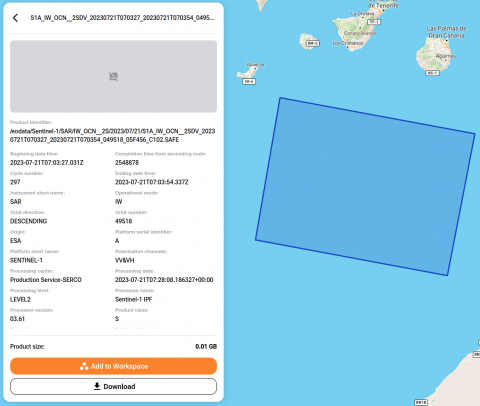This screenshot has width=480, height=406.
Task: Download the Sentinel-1 product
Action: 113,386
